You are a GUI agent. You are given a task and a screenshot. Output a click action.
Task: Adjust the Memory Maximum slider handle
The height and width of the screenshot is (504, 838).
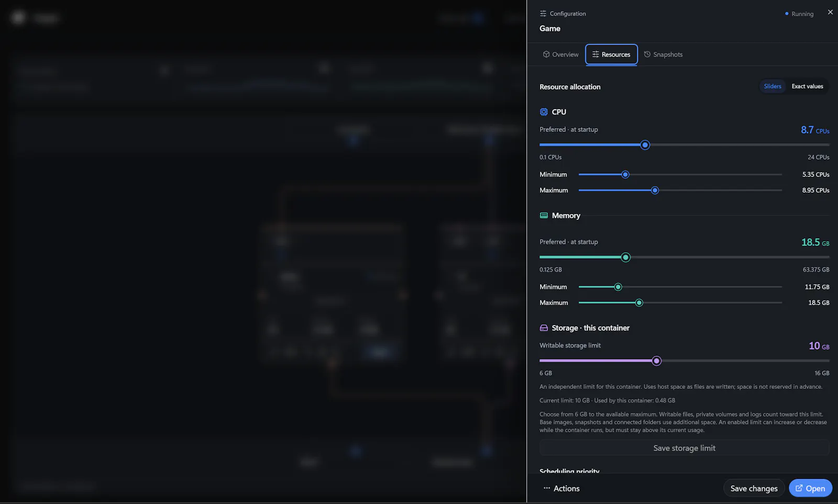click(x=639, y=303)
